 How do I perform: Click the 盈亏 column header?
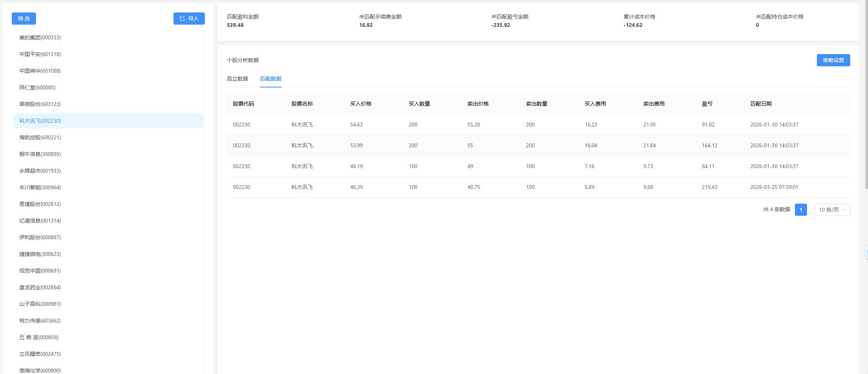pyautogui.click(x=707, y=104)
